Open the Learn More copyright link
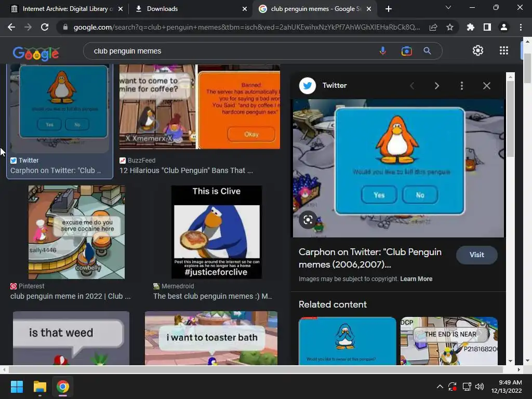Screen dimensions: 532x399 click(x=416, y=279)
